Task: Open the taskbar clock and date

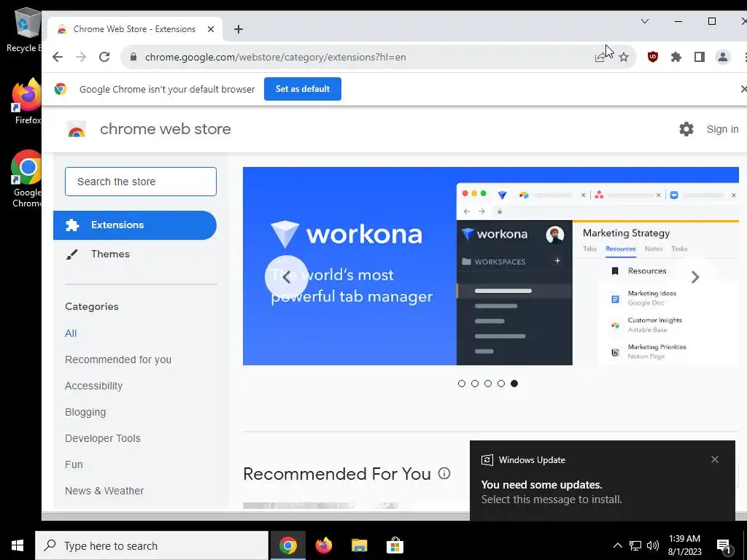Action: click(684, 545)
